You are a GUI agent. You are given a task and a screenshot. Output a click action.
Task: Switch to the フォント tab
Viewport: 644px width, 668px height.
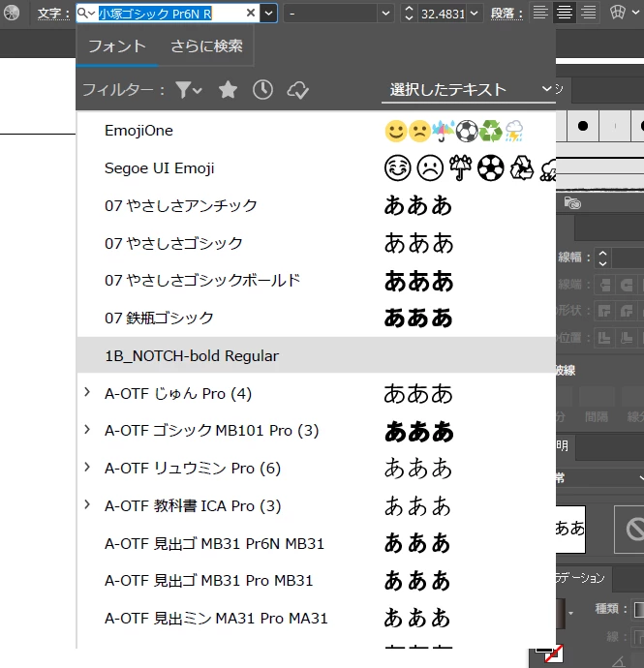[x=117, y=46]
